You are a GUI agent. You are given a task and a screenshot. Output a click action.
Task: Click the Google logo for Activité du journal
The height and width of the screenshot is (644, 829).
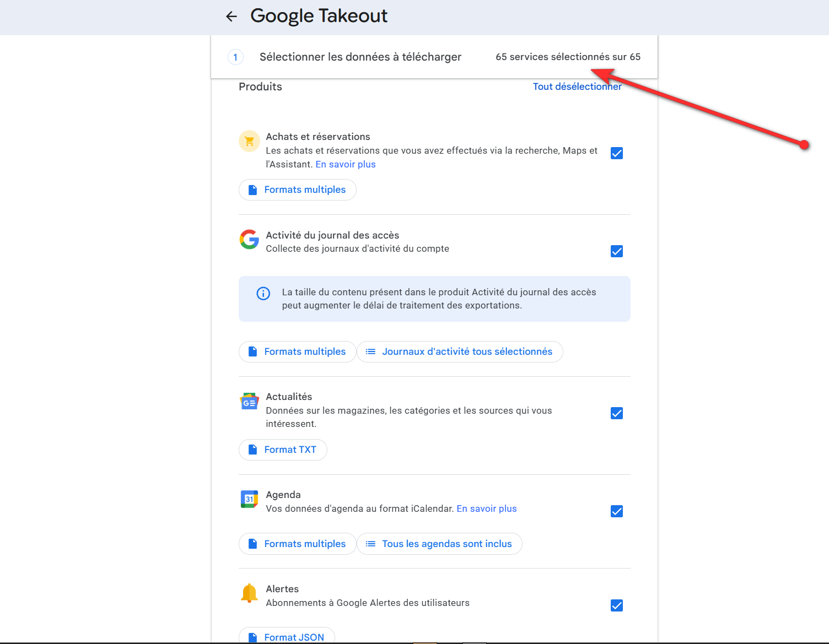(249, 239)
